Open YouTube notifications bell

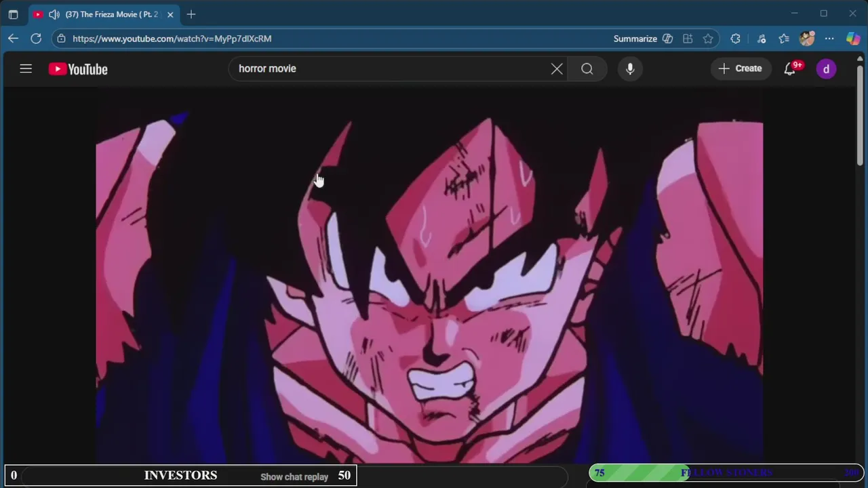(x=790, y=68)
